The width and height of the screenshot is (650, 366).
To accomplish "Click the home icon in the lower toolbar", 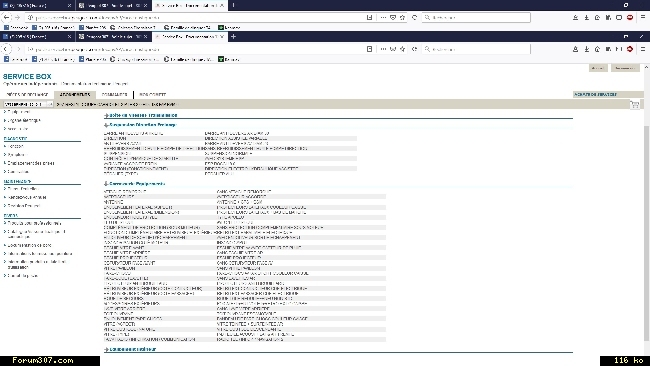I will 597,49.
